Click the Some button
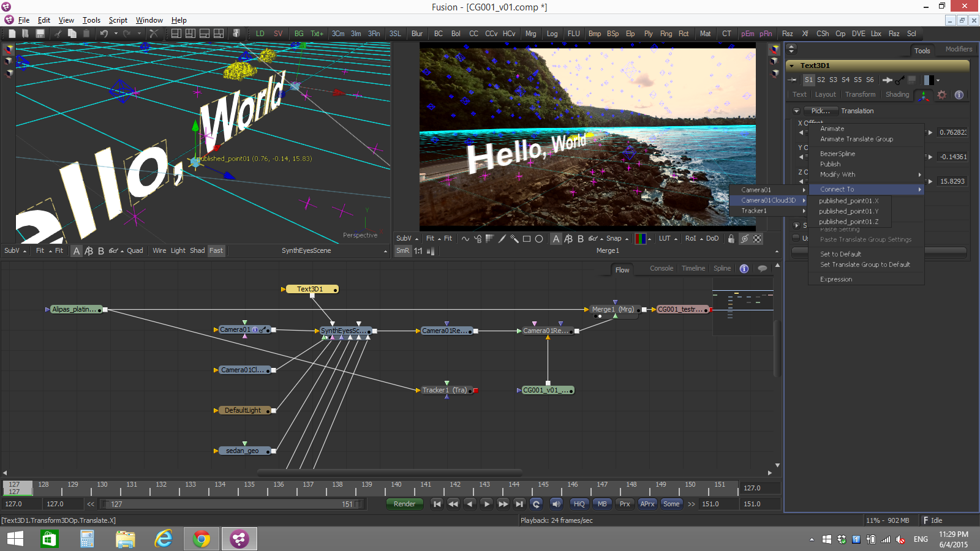This screenshot has height=551, width=980. click(x=671, y=504)
